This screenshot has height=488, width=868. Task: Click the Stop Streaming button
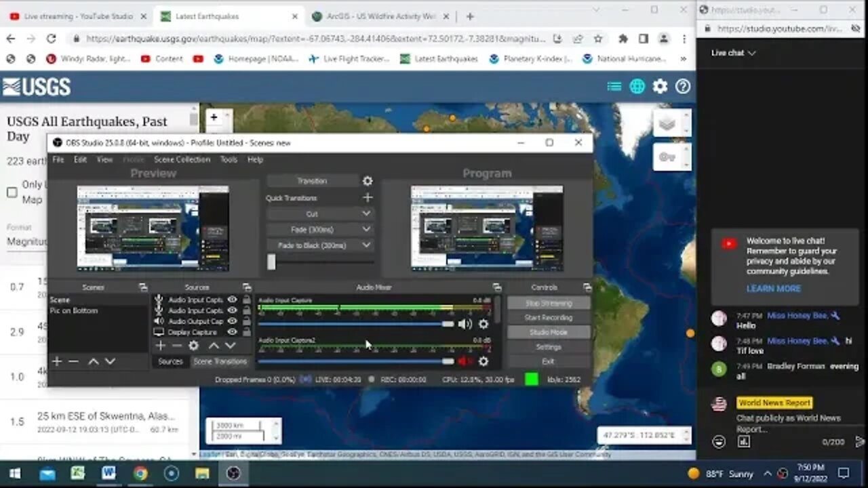548,303
